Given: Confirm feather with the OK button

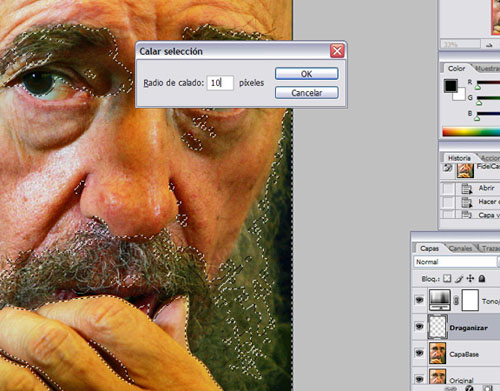Looking at the screenshot, I should (307, 74).
